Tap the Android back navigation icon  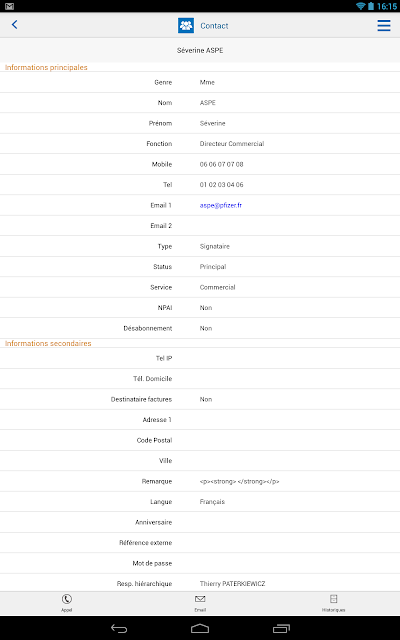(x=119, y=629)
